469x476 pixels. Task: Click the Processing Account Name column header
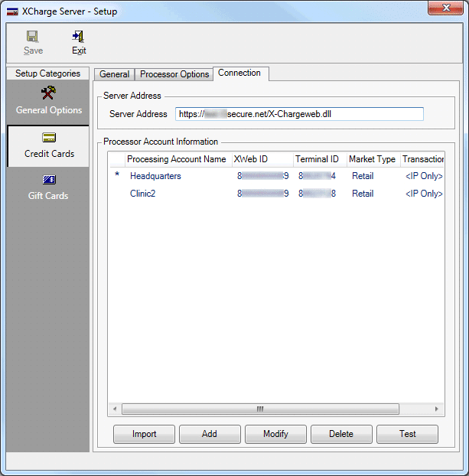(176, 159)
